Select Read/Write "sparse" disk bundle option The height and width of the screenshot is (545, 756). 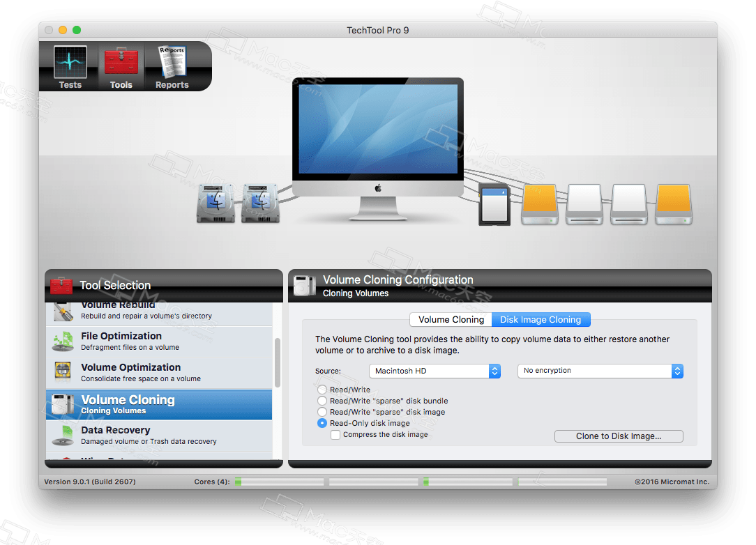coord(322,401)
